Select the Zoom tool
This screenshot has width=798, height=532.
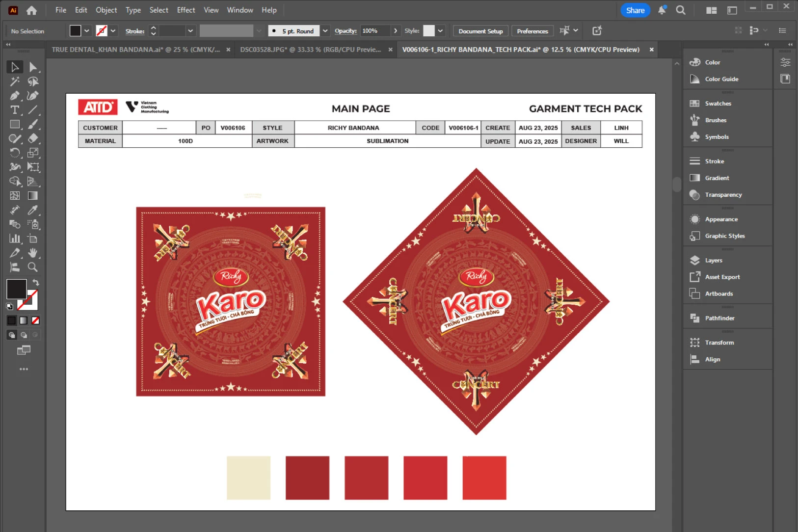pos(33,267)
